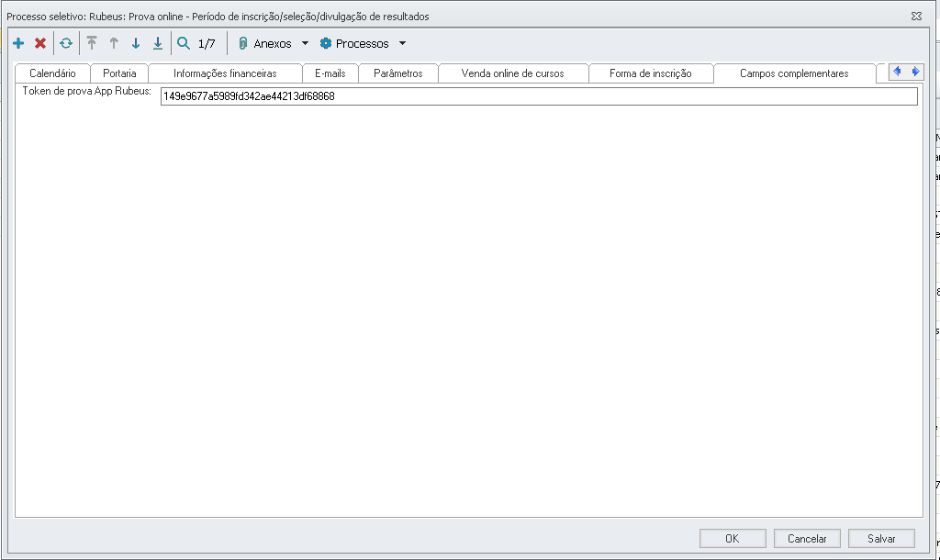Open the Informações financeiras tab
940x560 pixels.
click(226, 73)
